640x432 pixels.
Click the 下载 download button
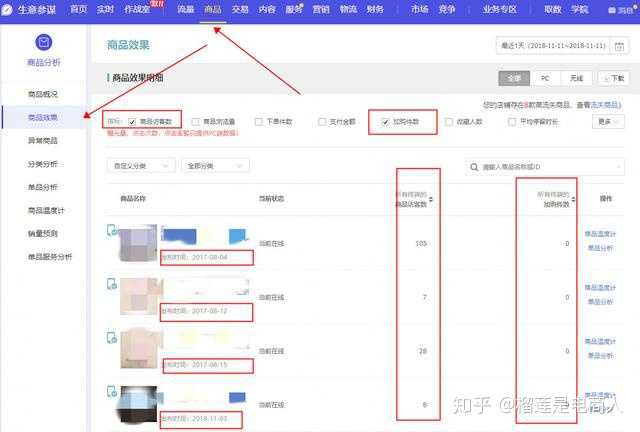click(613, 78)
